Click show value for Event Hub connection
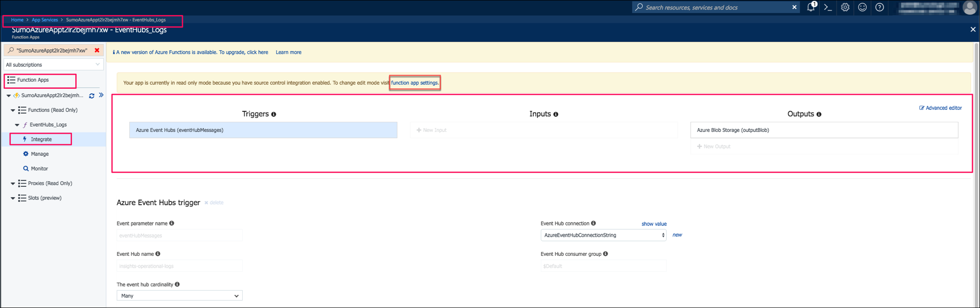Screen dimensions: 980x308 point(654,224)
